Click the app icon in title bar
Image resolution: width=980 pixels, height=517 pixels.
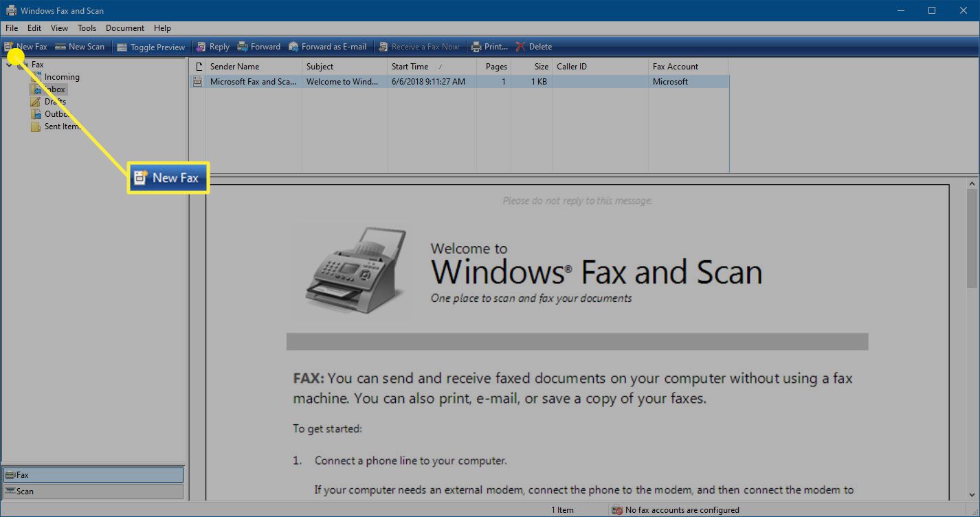click(11, 10)
